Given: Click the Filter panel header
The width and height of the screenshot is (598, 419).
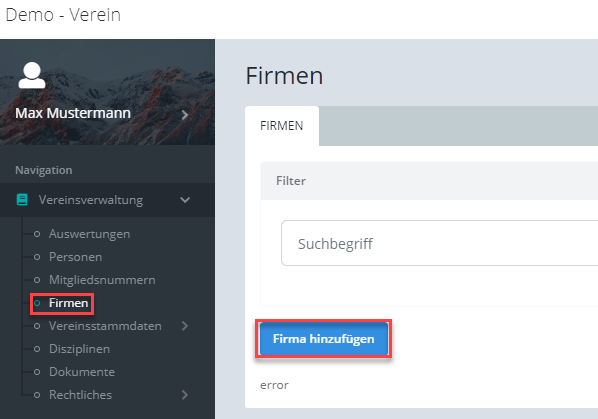Looking at the screenshot, I should coord(429,181).
